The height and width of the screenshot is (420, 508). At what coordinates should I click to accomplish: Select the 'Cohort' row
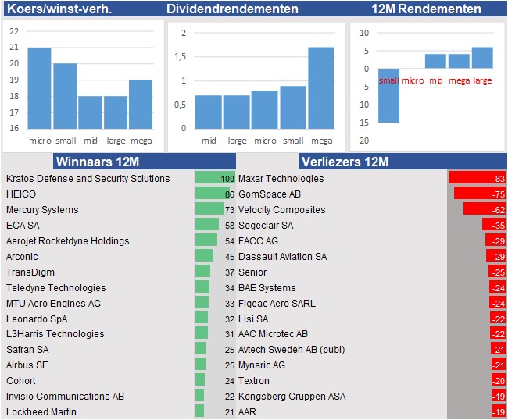(21, 380)
